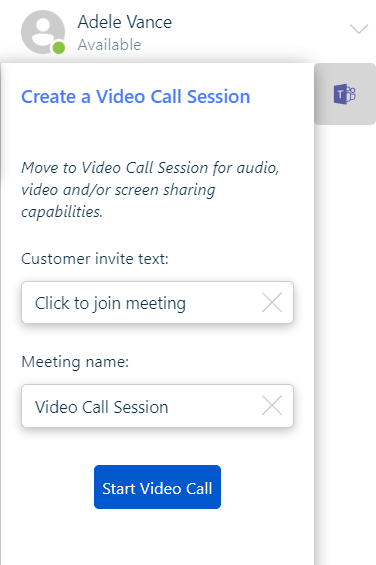Open the Available status text menu
The image size is (376, 565).
(x=109, y=45)
